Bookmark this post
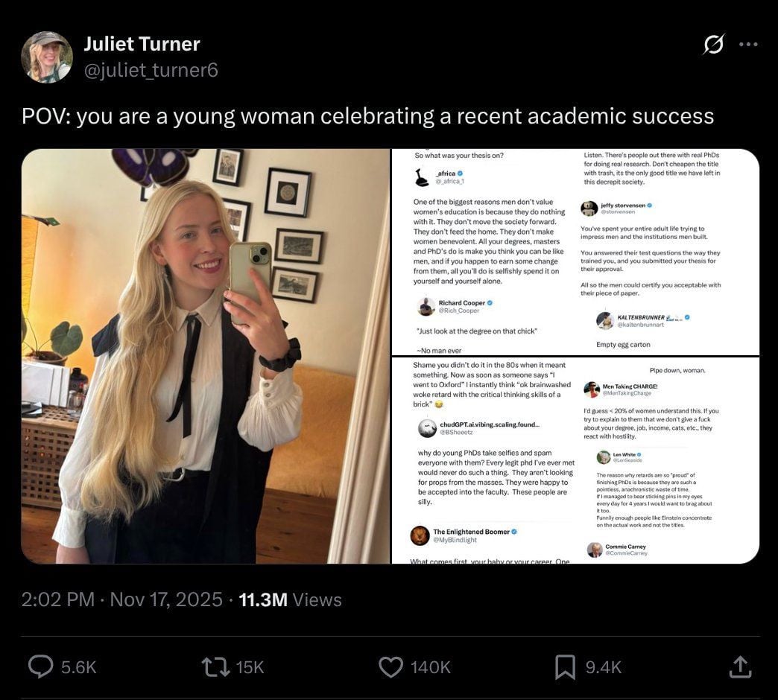This screenshot has height=700, width=778. pyautogui.click(x=566, y=666)
